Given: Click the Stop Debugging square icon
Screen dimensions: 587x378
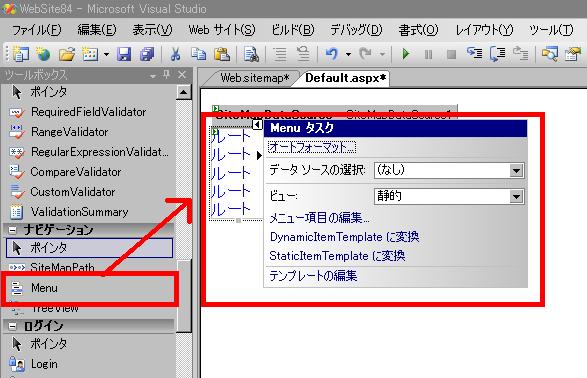Looking at the screenshot, I should [x=451, y=55].
